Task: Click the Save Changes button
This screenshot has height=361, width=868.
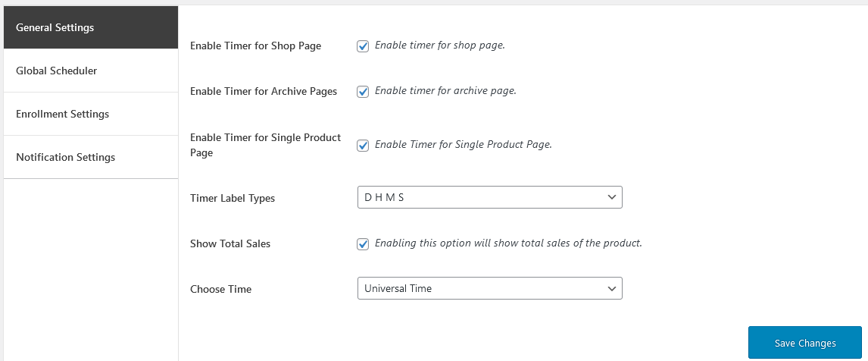Action: (804, 343)
